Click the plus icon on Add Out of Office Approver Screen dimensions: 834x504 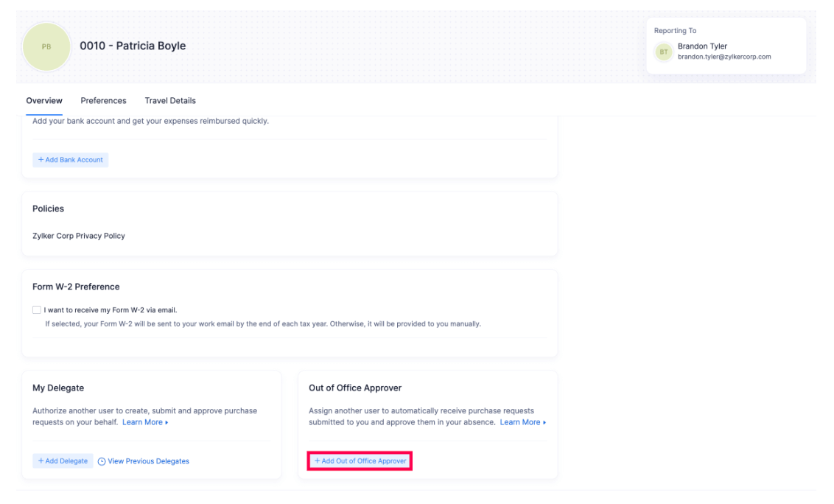click(x=318, y=461)
